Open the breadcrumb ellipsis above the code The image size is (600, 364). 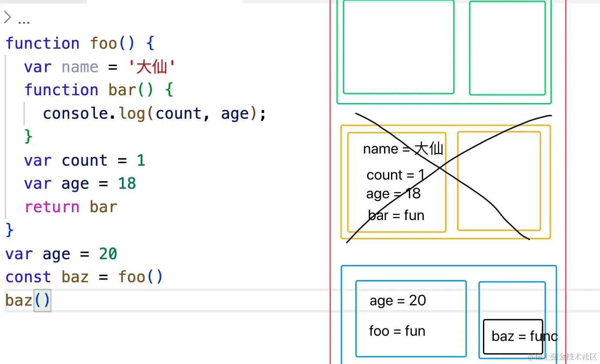click(24, 21)
